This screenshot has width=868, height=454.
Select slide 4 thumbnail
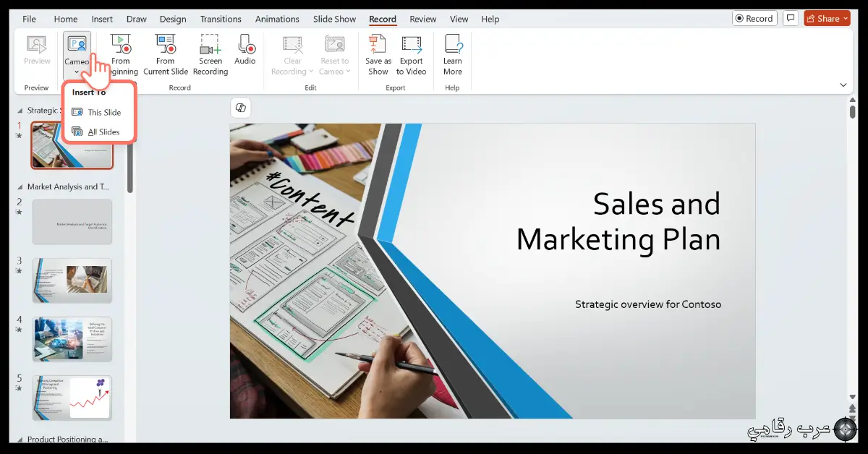tap(72, 339)
